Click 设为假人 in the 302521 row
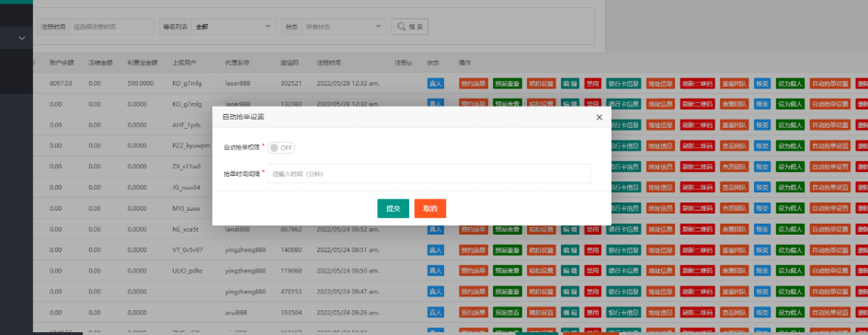 coord(790,84)
